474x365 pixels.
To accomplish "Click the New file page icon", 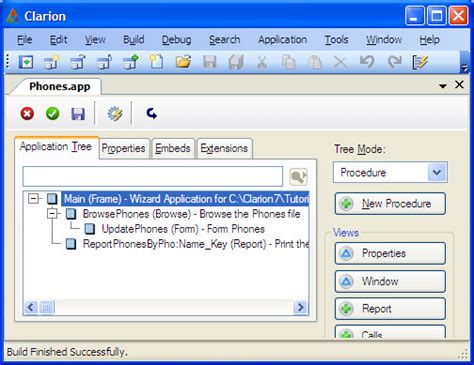I will tap(156, 62).
